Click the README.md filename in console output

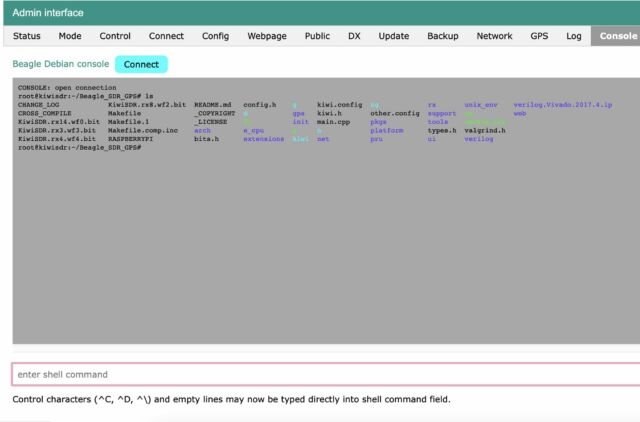[212, 104]
